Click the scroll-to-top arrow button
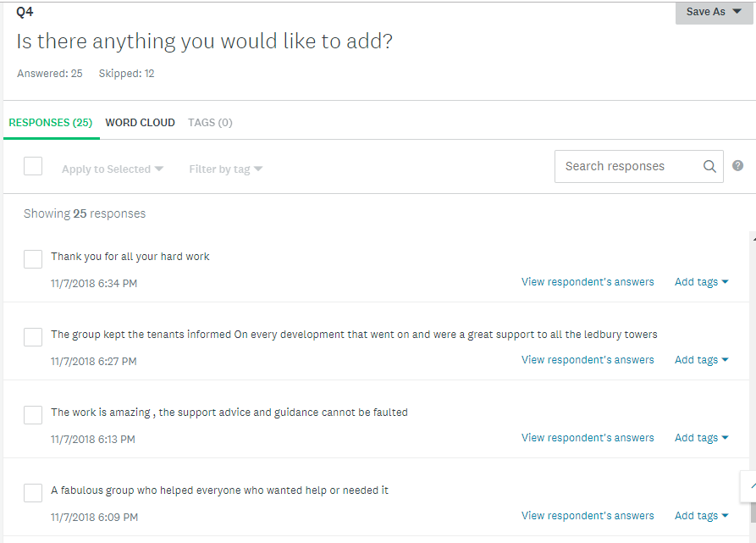 click(749, 486)
